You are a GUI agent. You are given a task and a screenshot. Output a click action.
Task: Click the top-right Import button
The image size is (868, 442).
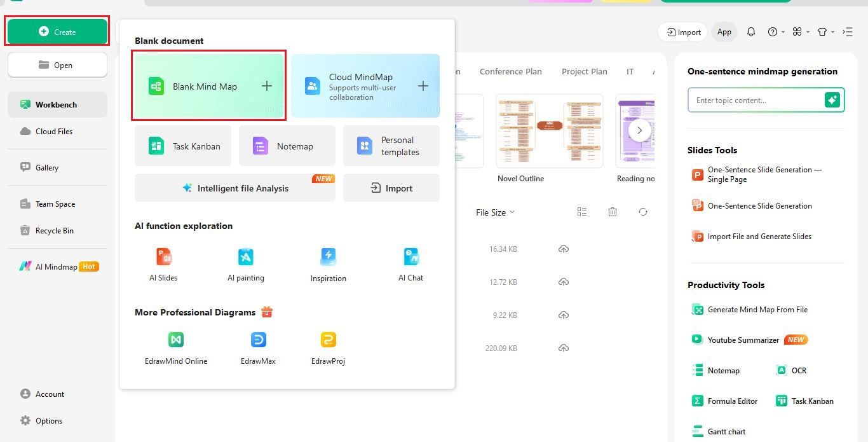point(682,32)
